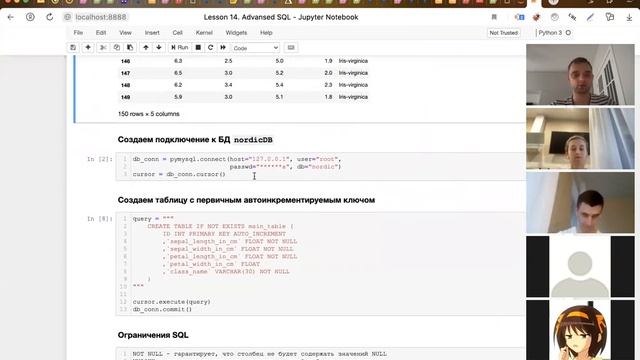Open the Insert menu
Image resolution: width=640 pixels, height=360 pixels.
pyautogui.click(x=152, y=33)
